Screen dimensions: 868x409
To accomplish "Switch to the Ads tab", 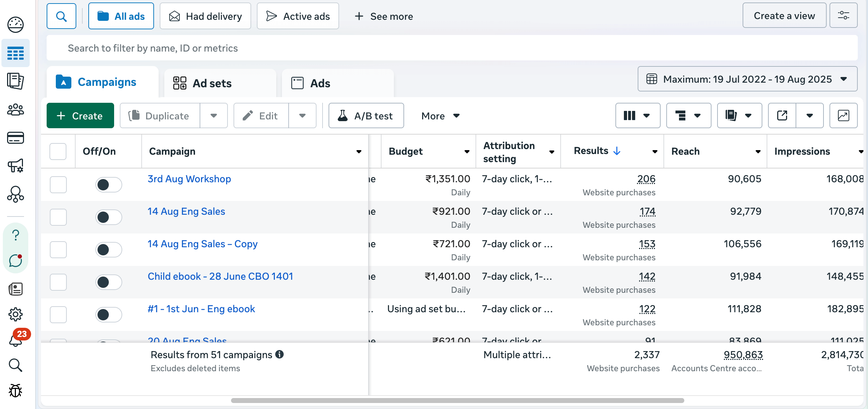I will click(338, 83).
